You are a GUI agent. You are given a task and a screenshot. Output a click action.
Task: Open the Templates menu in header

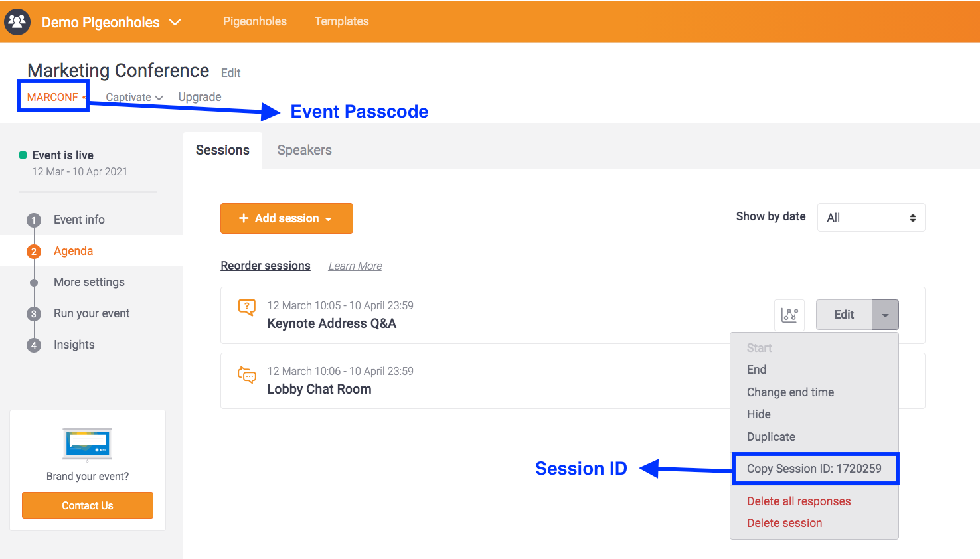341,21
